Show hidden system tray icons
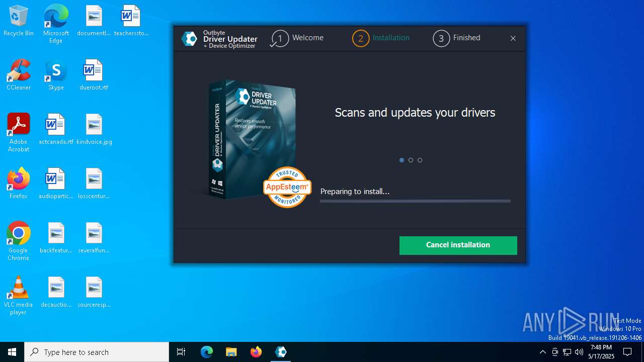The height and width of the screenshot is (362, 644). (x=542, y=352)
